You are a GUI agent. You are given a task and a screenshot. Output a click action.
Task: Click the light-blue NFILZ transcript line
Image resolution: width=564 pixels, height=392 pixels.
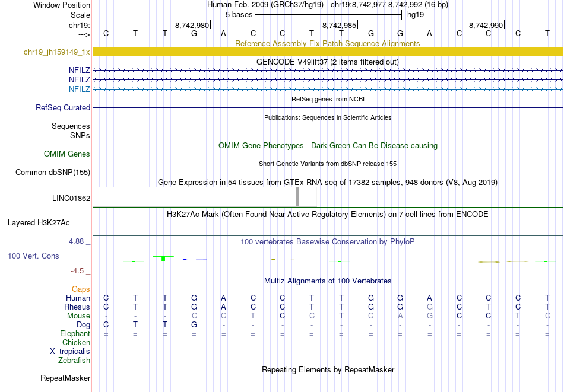click(328, 89)
